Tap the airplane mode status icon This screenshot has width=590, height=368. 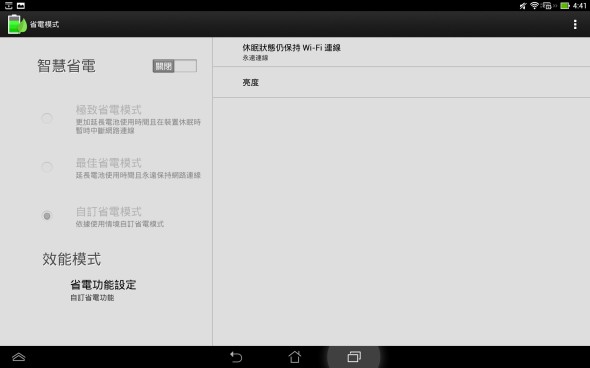[523, 6]
